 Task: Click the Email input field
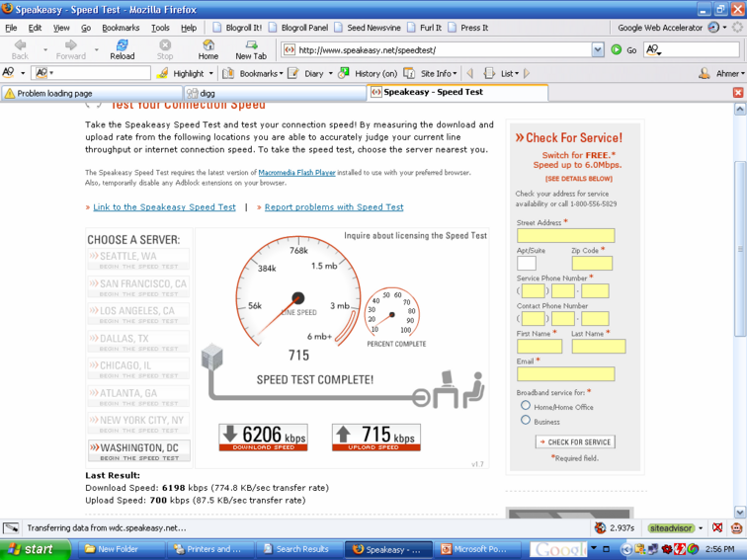(x=565, y=373)
